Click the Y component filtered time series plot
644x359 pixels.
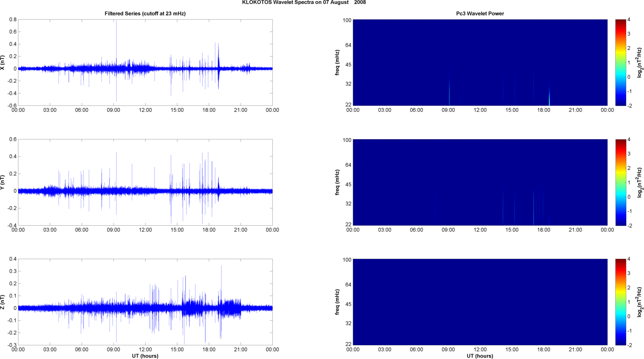point(145,182)
